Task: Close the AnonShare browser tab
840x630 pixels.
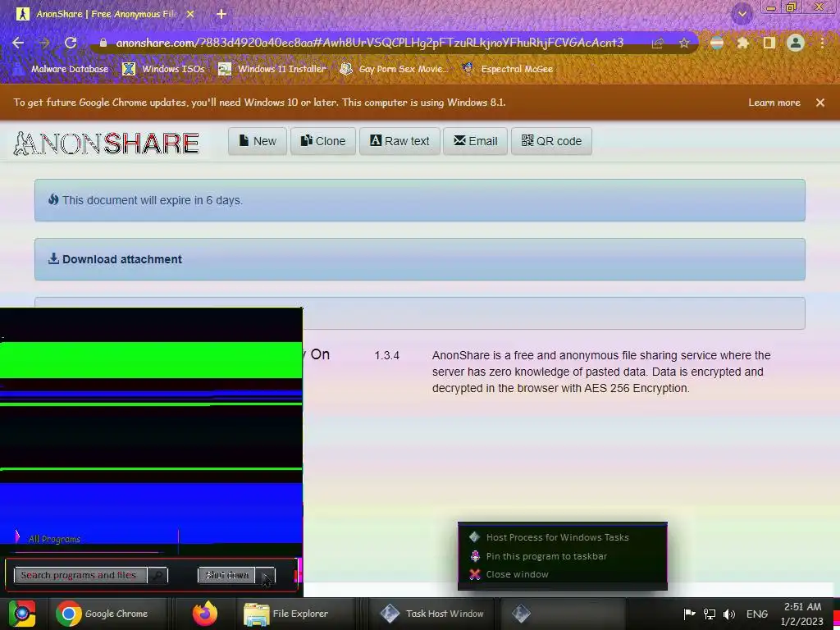Action: click(189, 15)
